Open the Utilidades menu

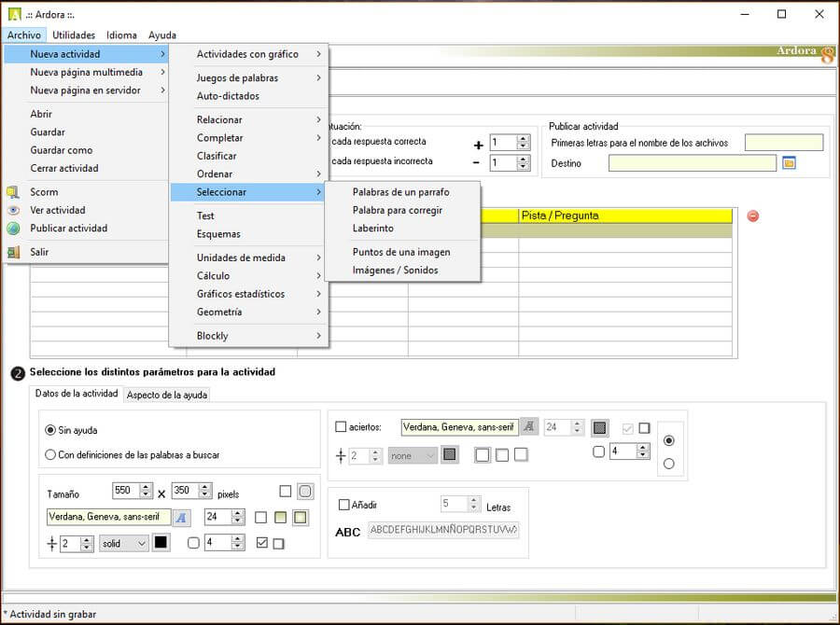coord(74,35)
